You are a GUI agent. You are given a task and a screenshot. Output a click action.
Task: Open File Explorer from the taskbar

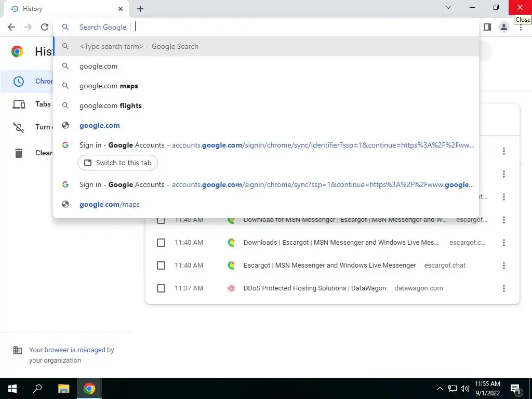click(63, 389)
